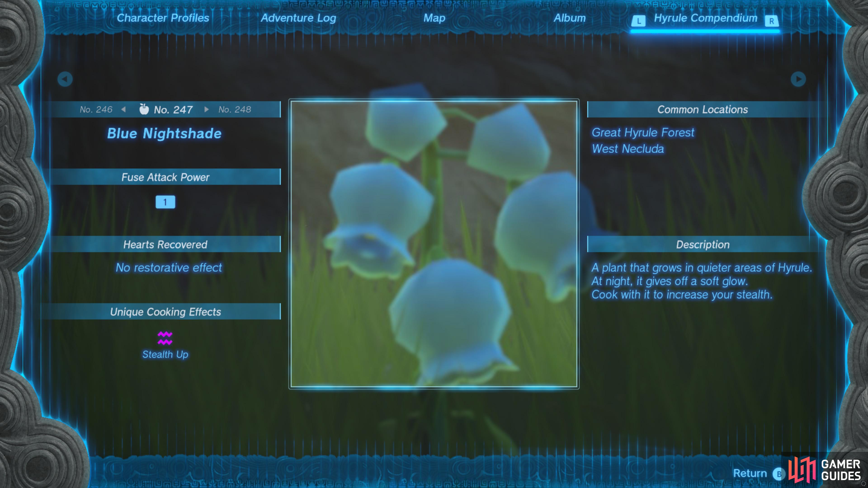The height and width of the screenshot is (488, 868).
Task: Click the Fuse Attack Power header
Action: (165, 177)
